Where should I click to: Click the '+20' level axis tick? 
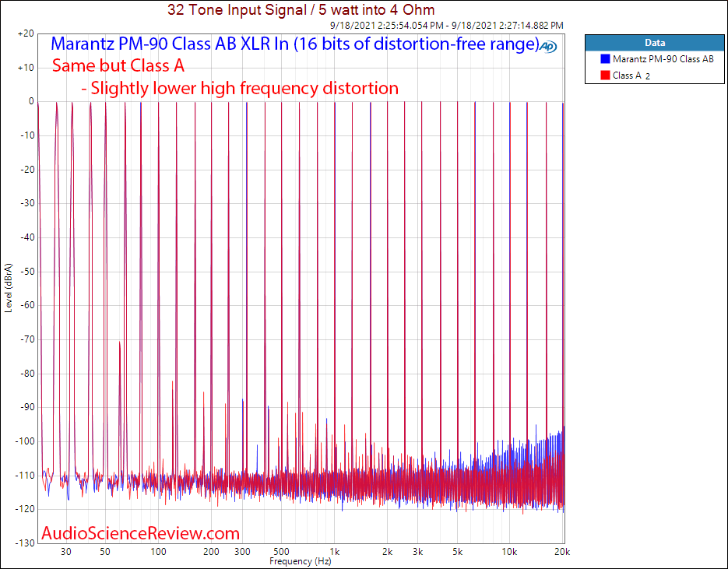pos(26,33)
